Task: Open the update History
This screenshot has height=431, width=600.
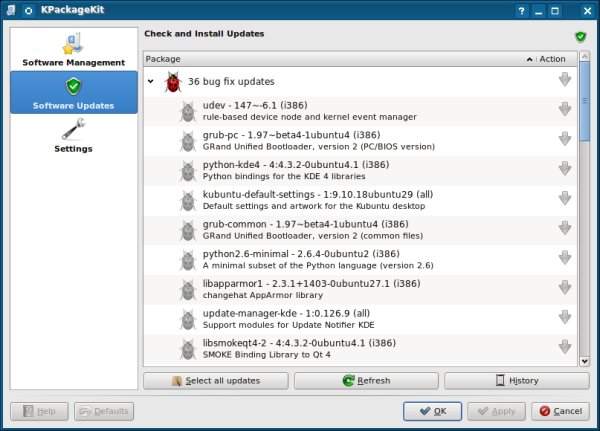Action: pyautogui.click(x=516, y=381)
